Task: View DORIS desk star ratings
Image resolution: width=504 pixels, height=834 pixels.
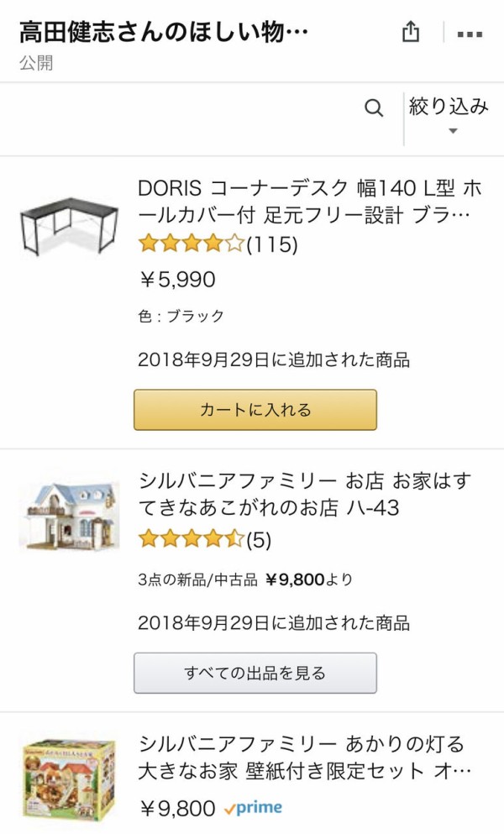Action: tap(192, 244)
